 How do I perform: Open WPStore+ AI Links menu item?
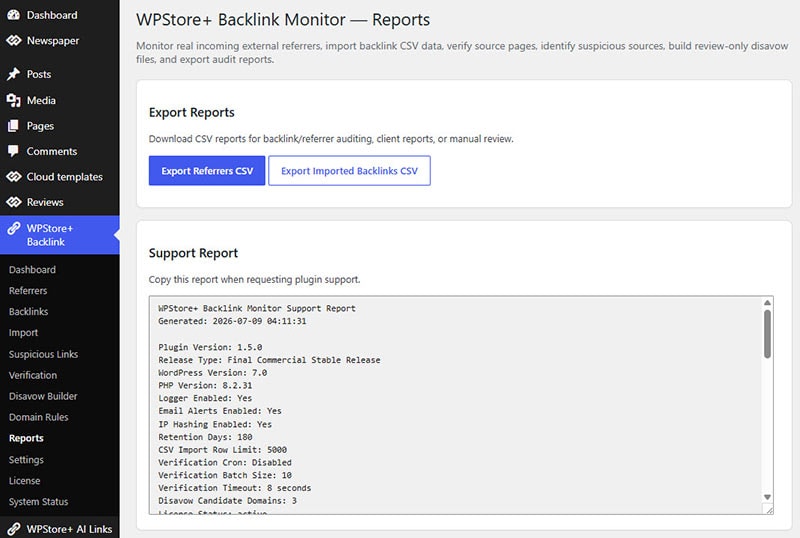69,529
